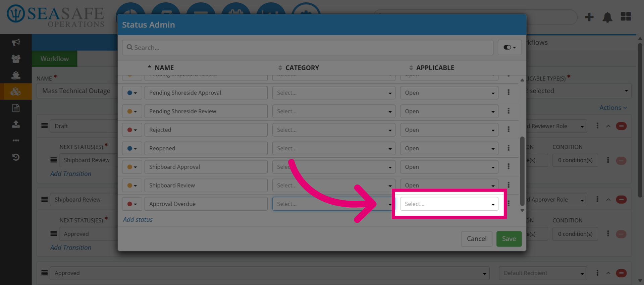Click Add status link
Viewport: 644px width, 285px height.
(x=138, y=219)
